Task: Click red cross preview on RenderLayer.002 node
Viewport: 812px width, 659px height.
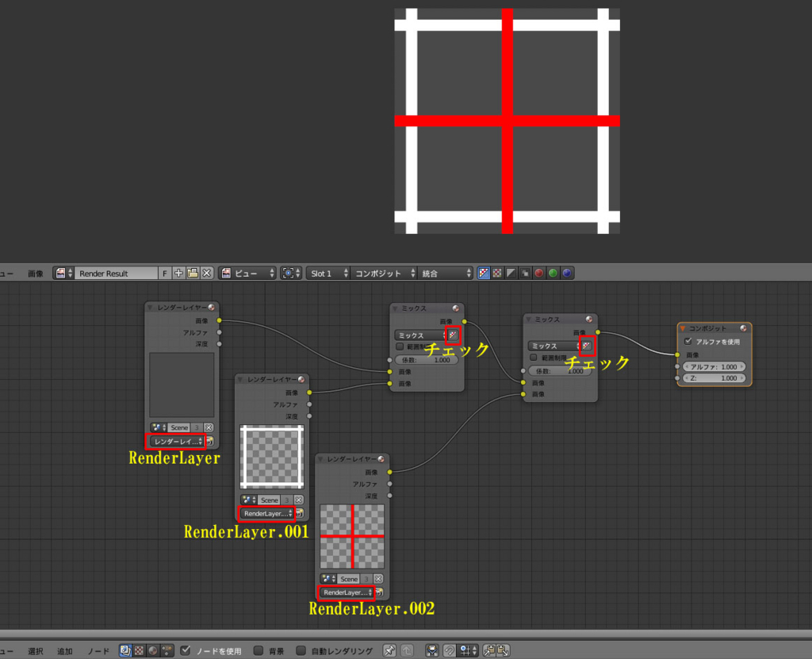Action: pos(352,536)
